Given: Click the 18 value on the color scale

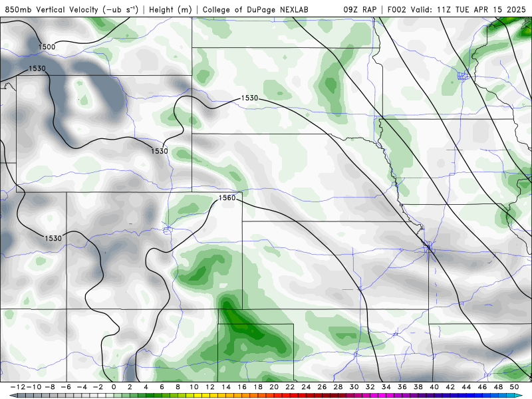Looking at the screenshot, I should tap(258, 387).
